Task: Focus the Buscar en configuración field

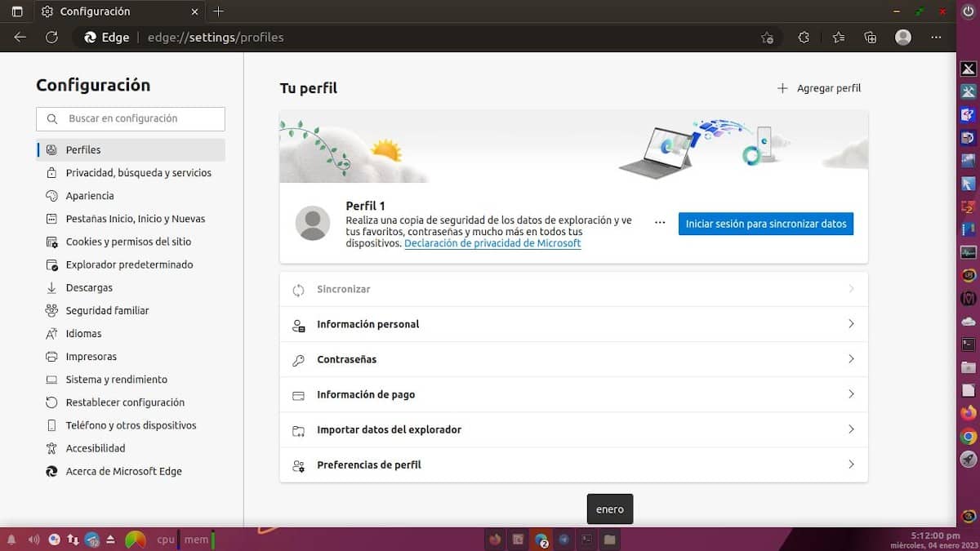Action: click(x=131, y=118)
